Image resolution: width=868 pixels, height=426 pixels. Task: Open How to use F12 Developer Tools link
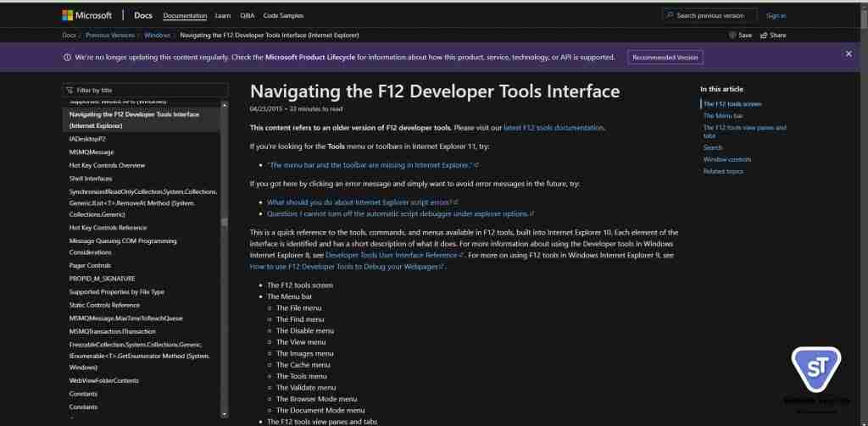tap(347, 267)
